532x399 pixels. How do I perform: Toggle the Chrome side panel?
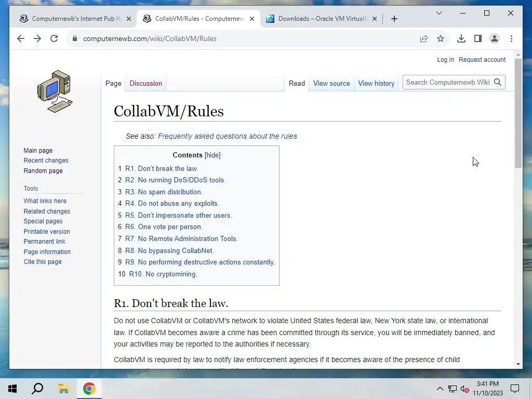tap(478, 38)
